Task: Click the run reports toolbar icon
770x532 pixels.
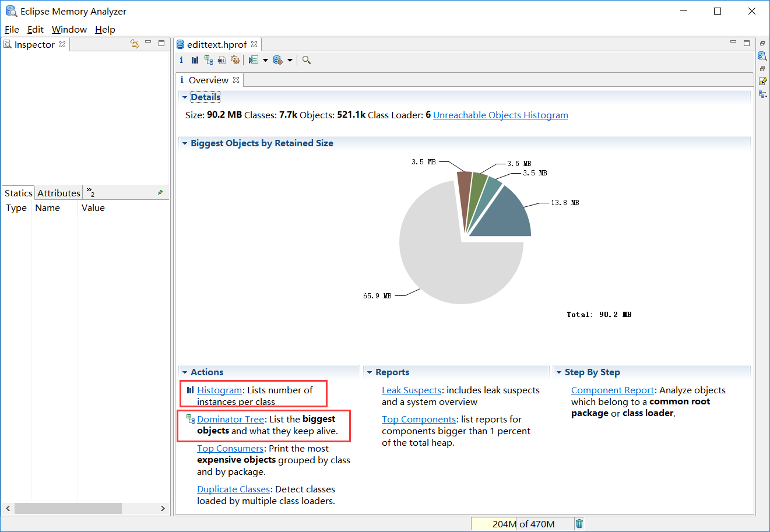Action: (254, 60)
